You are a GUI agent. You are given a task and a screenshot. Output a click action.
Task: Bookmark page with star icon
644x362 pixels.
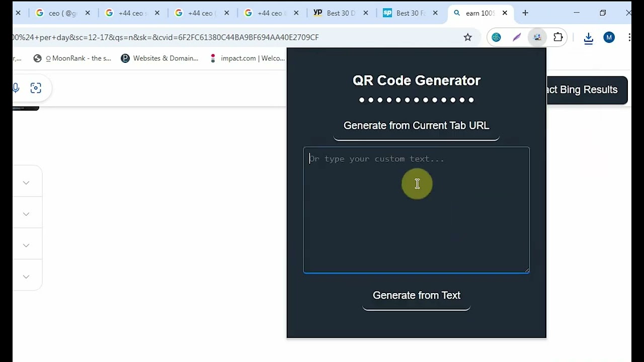pyautogui.click(x=468, y=37)
